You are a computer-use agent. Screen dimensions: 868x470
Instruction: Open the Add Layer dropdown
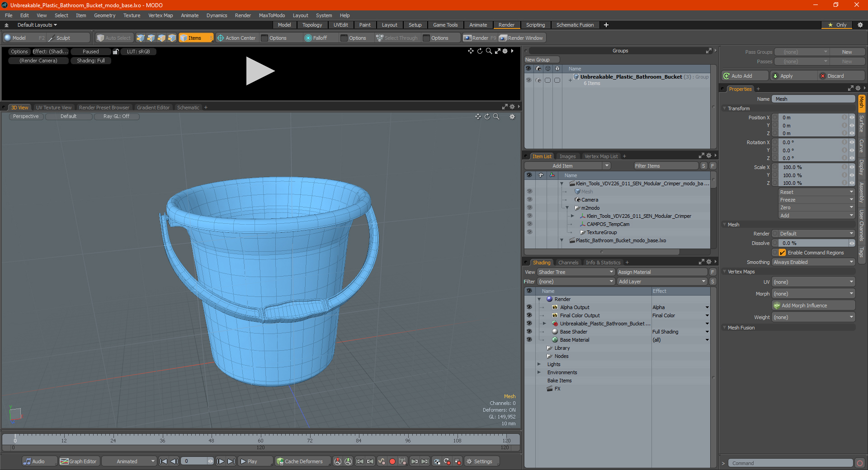[662, 282]
